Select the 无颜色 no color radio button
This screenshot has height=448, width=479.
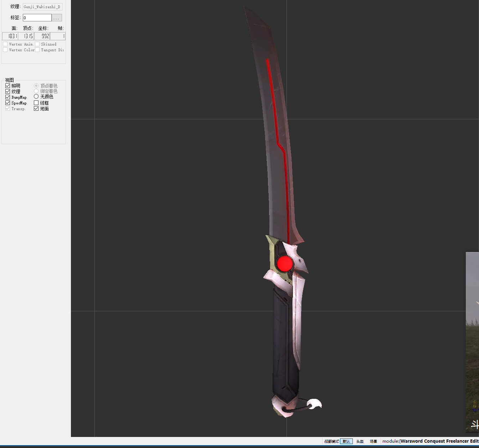click(x=36, y=97)
